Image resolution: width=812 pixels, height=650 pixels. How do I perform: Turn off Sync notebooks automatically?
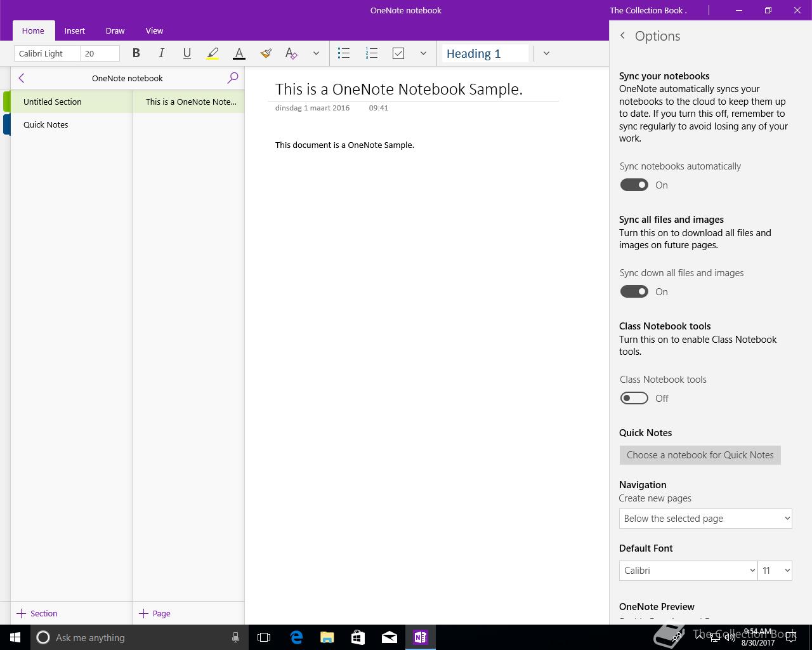(634, 185)
